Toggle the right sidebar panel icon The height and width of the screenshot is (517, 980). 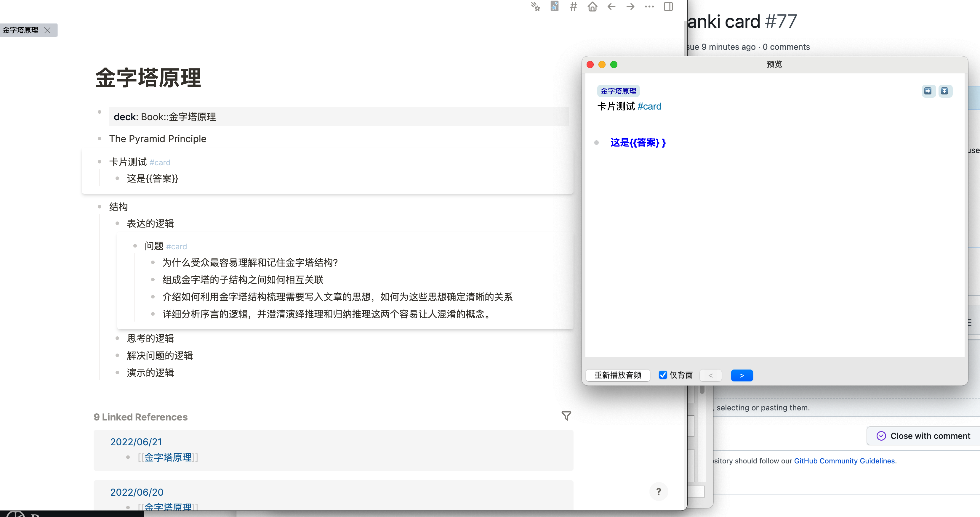[x=668, y=7]
